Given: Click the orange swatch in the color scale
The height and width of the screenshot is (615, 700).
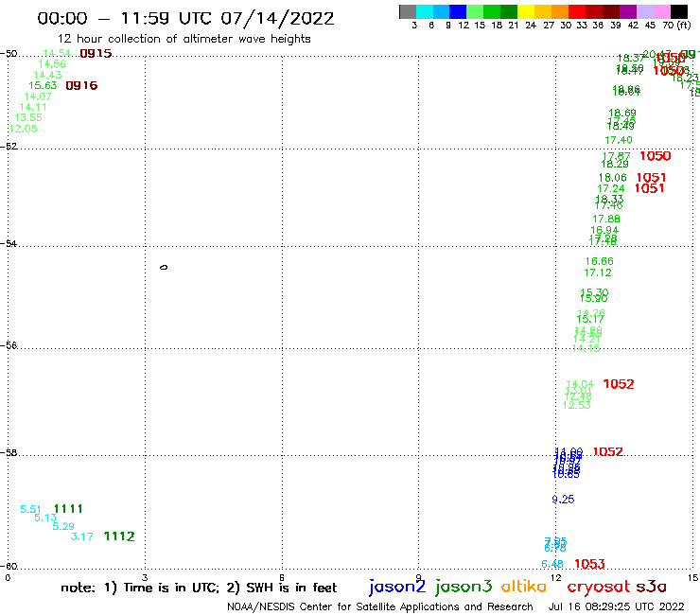Looking at the screenshot, I should pyautogui.click(x=560, y=12).
